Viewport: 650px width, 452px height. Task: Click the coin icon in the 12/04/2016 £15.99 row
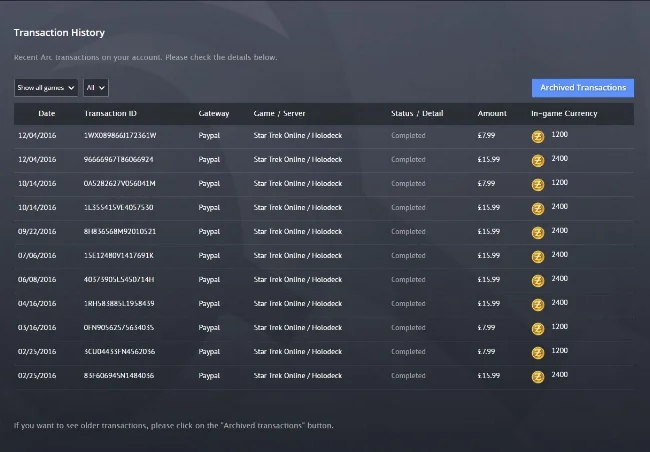click(x=538, y=161)
